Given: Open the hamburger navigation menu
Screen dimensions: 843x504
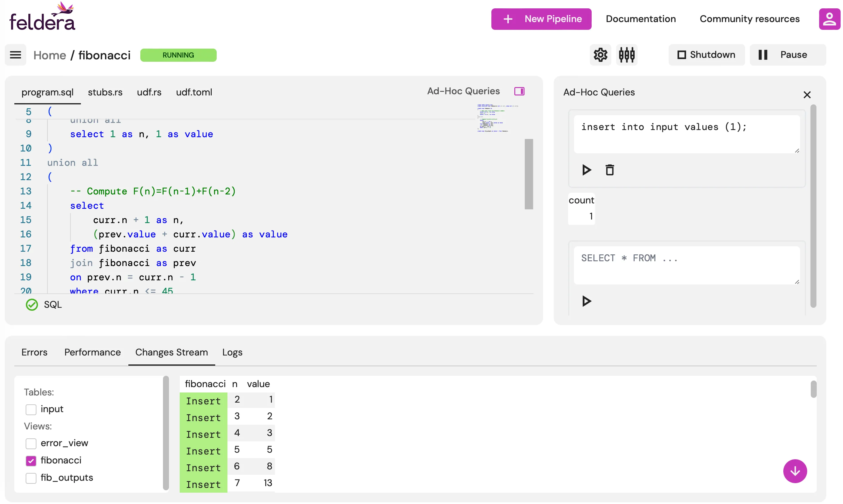Looking at the screenshot, I should click(15, 55).
